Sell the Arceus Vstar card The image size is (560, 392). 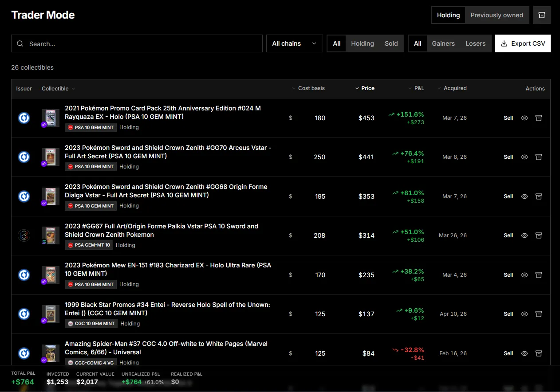coord(509,157)
